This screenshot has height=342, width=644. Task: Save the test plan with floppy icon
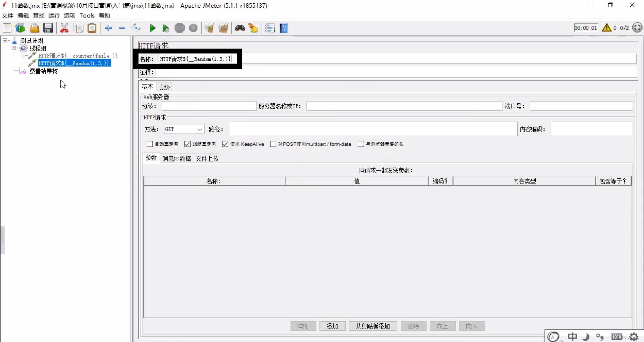click(x=48, y=28)
